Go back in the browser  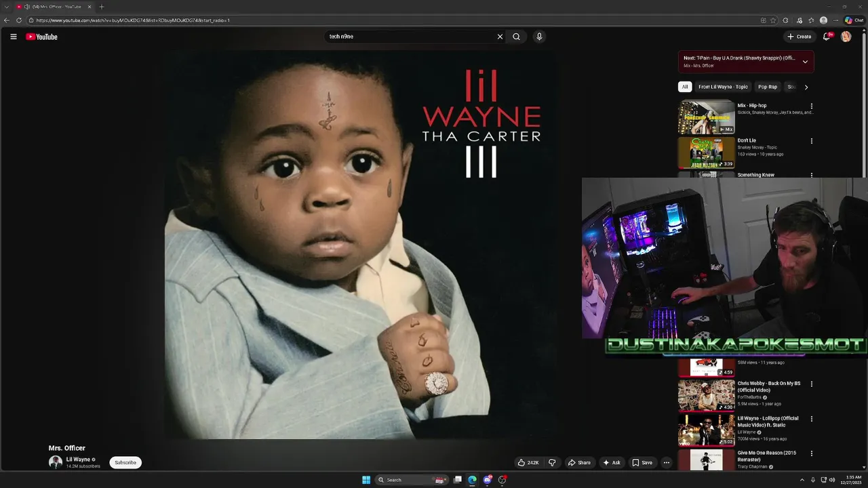[7, 20]
